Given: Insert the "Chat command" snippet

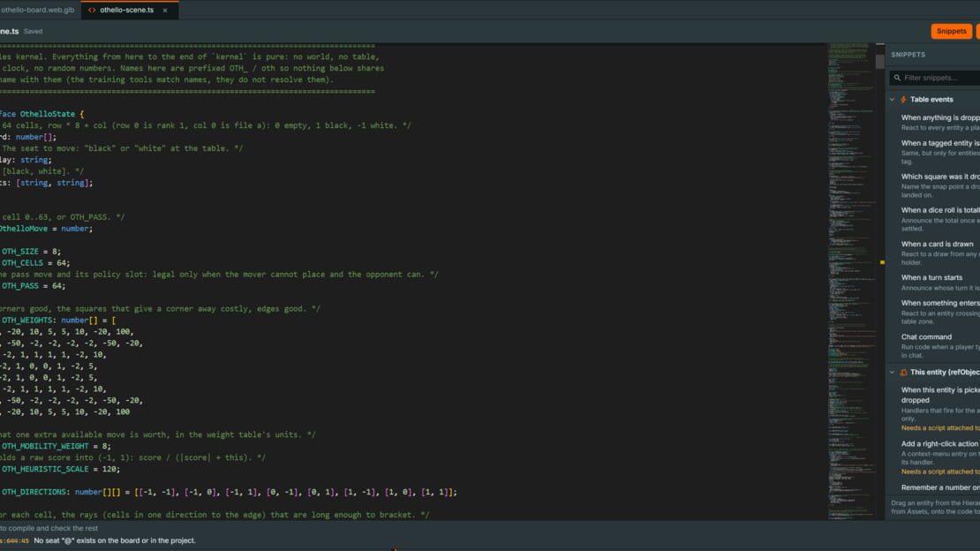Looking at the screenshot, I should (940, 345).
